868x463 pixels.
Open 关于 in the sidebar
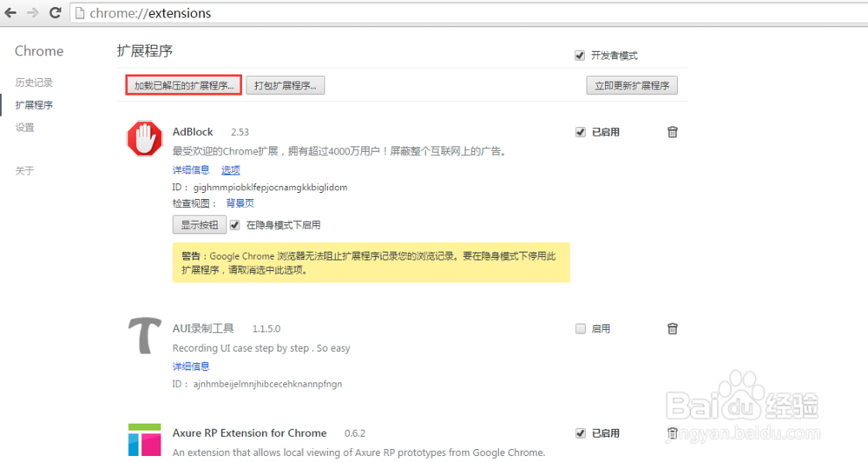pos(25,170)
